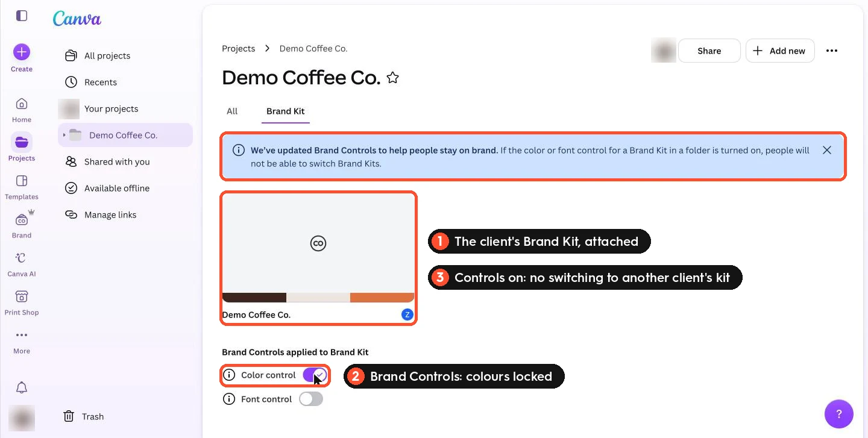Click the blue Z badge on the Brand Kit
868x438 pixels.
coord(407,314)
